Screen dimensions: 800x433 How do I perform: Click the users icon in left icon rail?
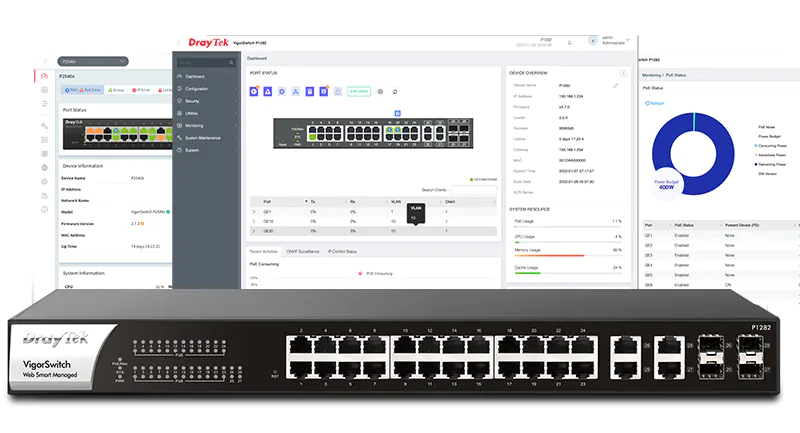tap(44, 195)
